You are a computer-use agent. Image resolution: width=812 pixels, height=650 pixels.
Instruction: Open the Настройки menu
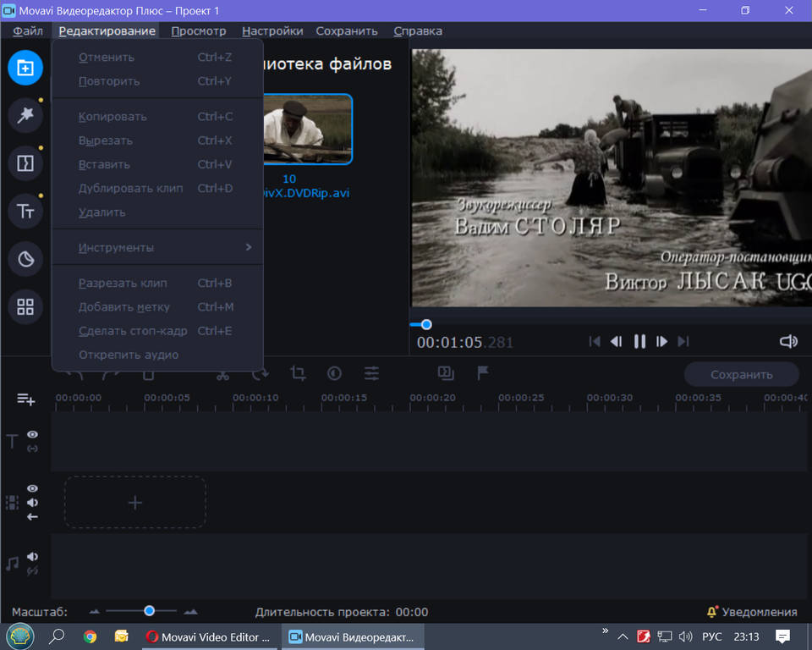coord(272,30)
